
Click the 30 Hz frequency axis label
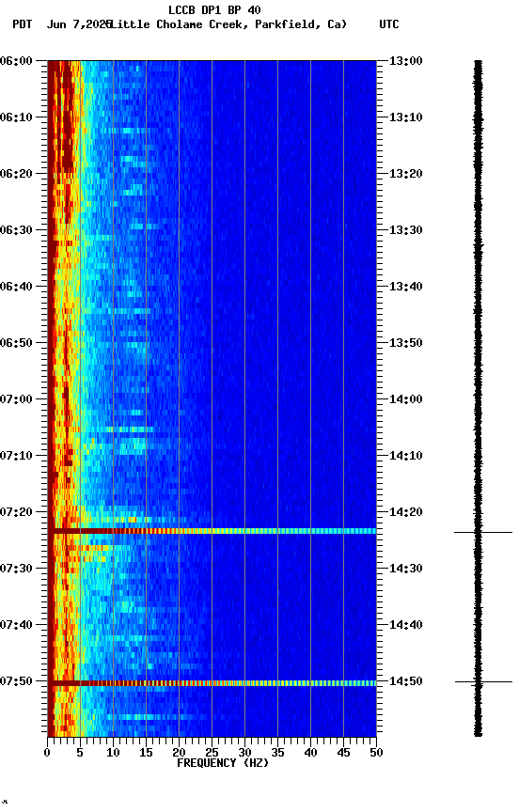(x=244, y=753)
